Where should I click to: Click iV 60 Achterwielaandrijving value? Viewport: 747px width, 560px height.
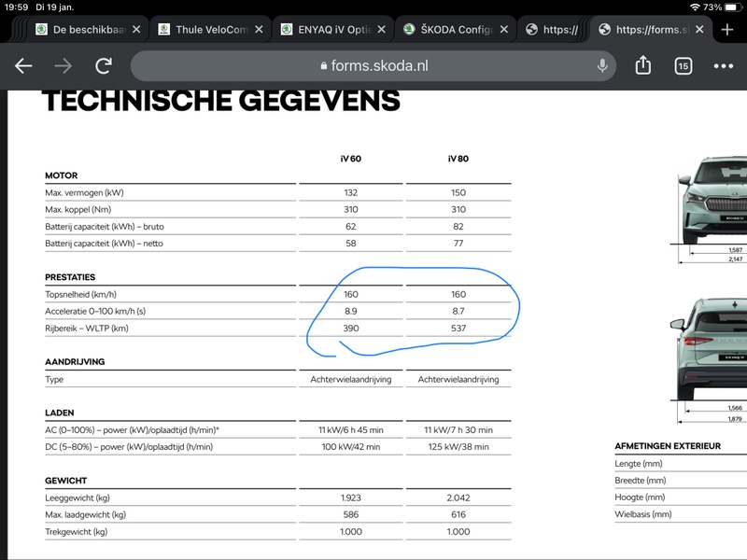click(351, 379)
